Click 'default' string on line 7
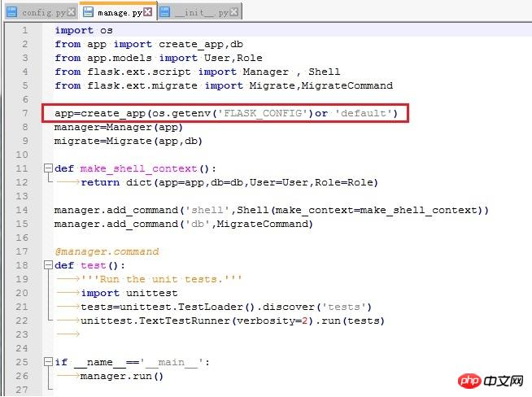The image size is (532, 397). click(x=363, y=113)
